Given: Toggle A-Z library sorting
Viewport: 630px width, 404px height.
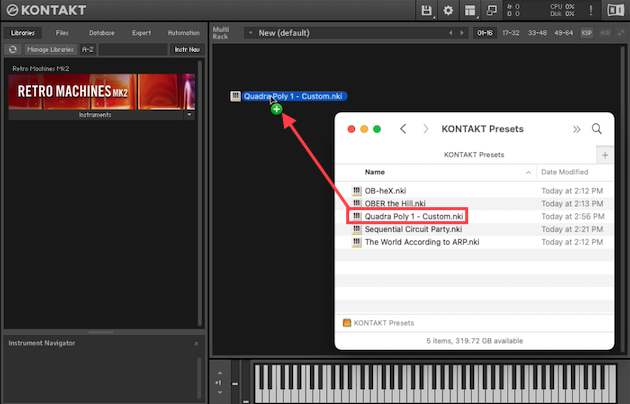Looking at the screenshot, I should 88,49.
